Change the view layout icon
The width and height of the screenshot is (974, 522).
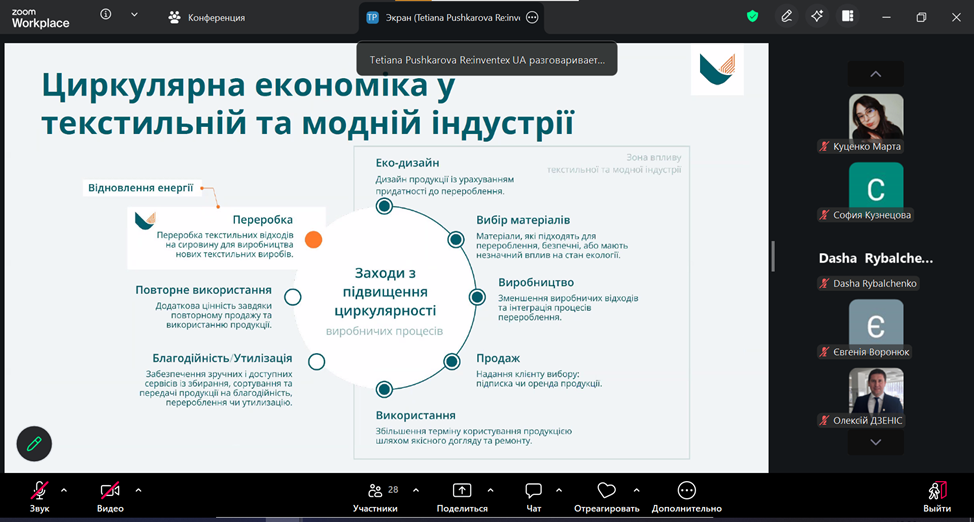click(847, 17)
